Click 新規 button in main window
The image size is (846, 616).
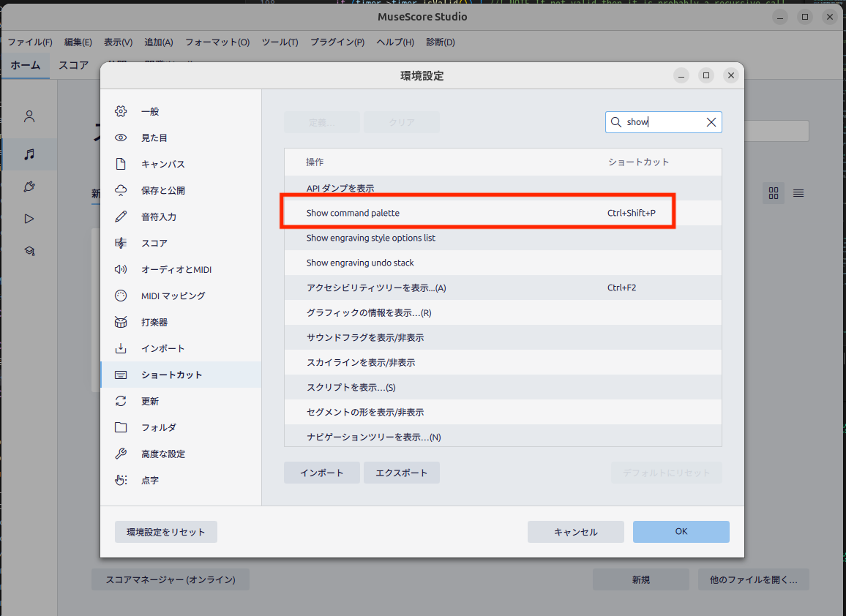[x=641, y=579]
